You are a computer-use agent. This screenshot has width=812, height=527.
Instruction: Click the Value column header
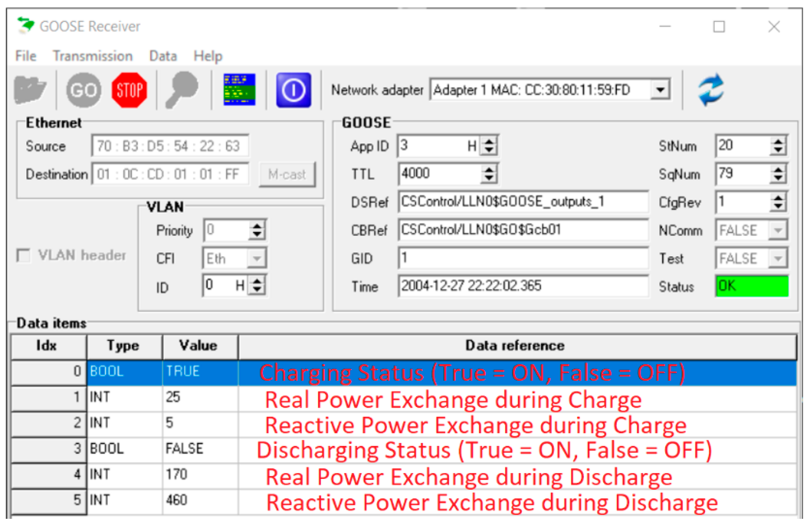click(201, 347)
